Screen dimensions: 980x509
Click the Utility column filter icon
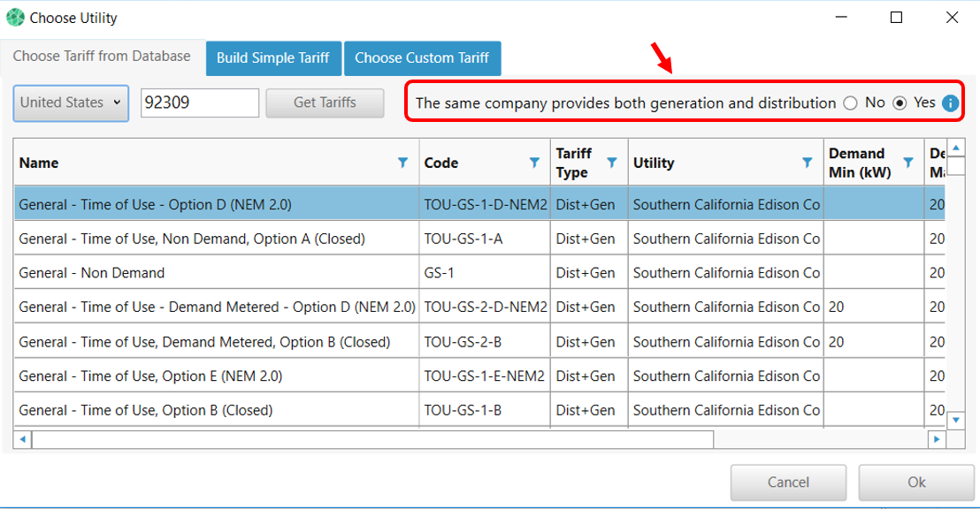[807, 163]
